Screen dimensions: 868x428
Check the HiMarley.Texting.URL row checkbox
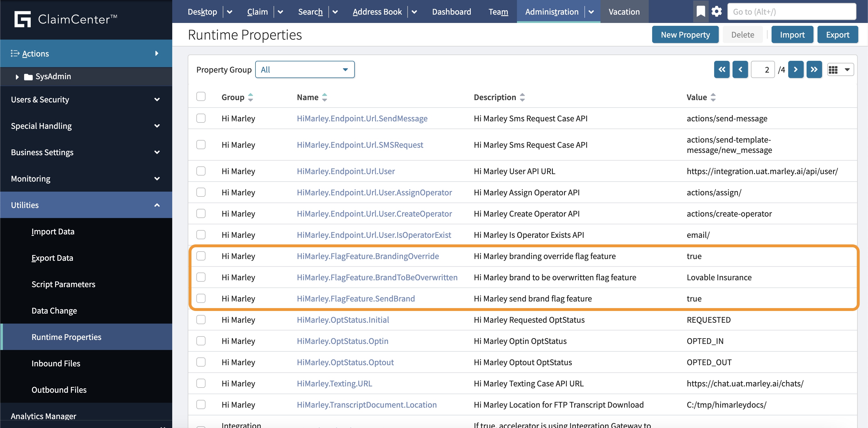(x=201, y=383)
